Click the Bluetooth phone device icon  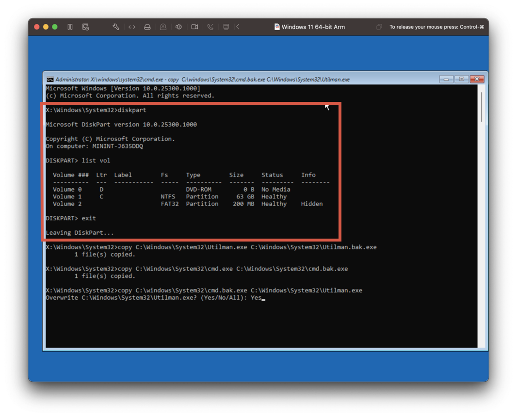(x=210, y=27)
